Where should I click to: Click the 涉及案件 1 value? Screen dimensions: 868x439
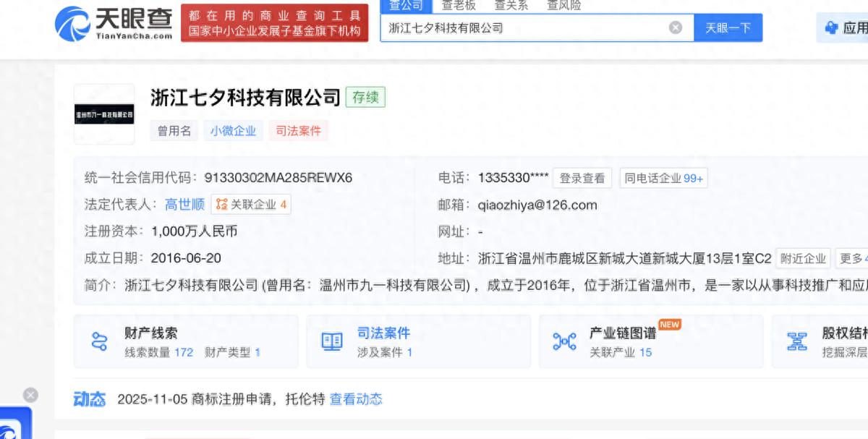click(x=409, y=352)
